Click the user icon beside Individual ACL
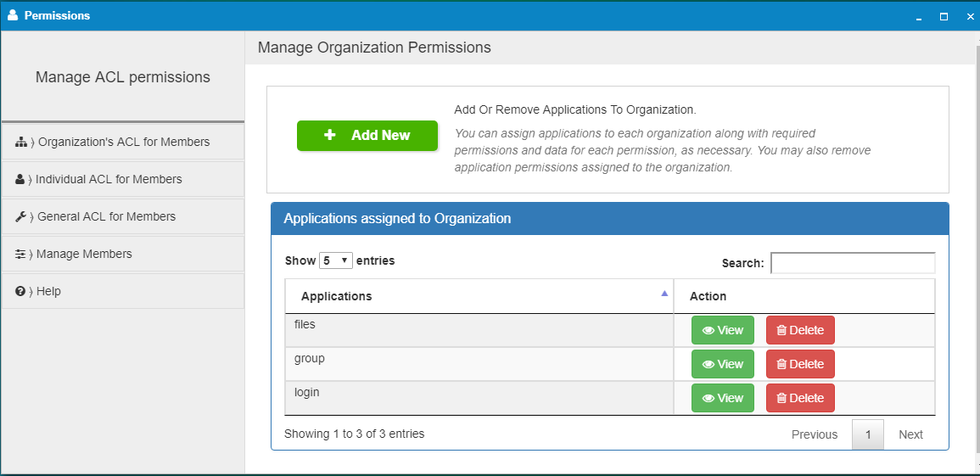This screenshot has height=476, width=980. [20, 180]
